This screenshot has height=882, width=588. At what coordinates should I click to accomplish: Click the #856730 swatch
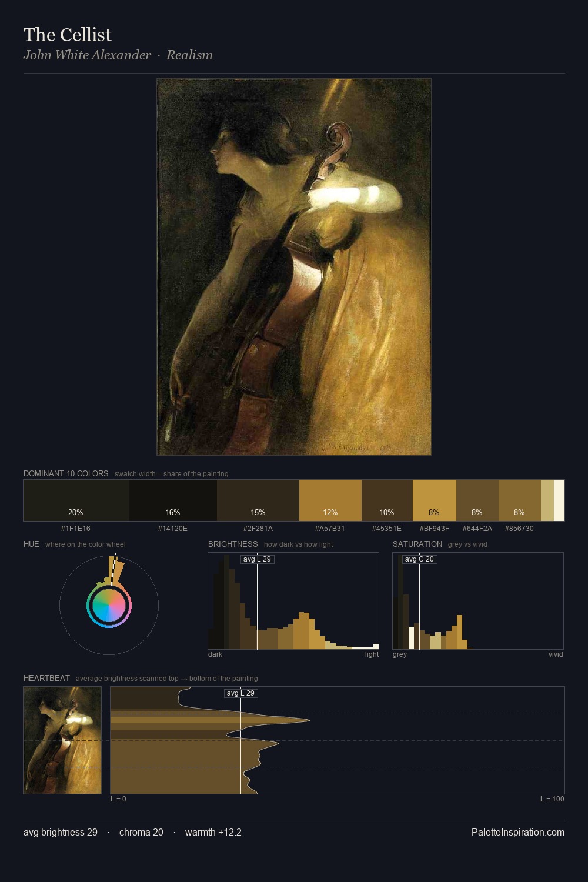pyautogui.click(x=520, y=500)
